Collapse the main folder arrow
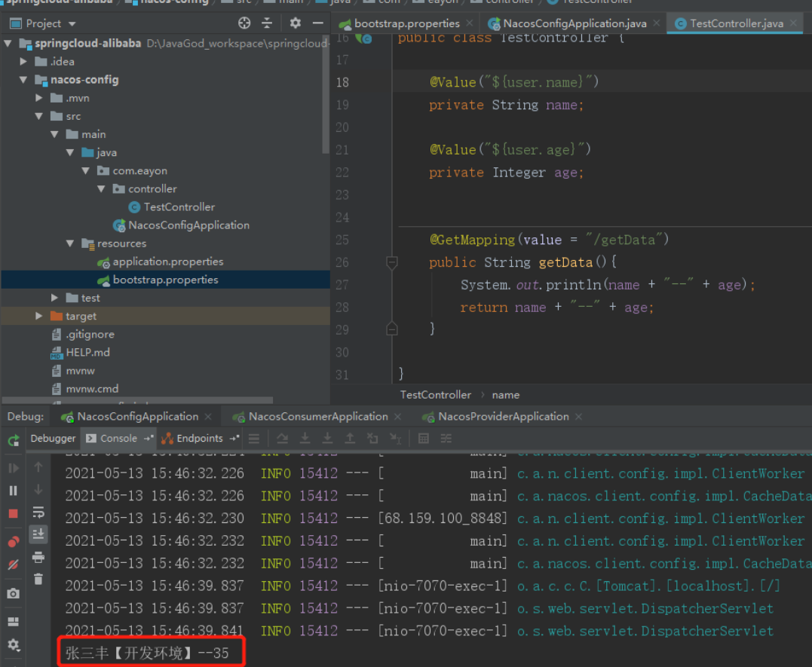The width and height of the screenshot is (812, 667). (54, 134)
